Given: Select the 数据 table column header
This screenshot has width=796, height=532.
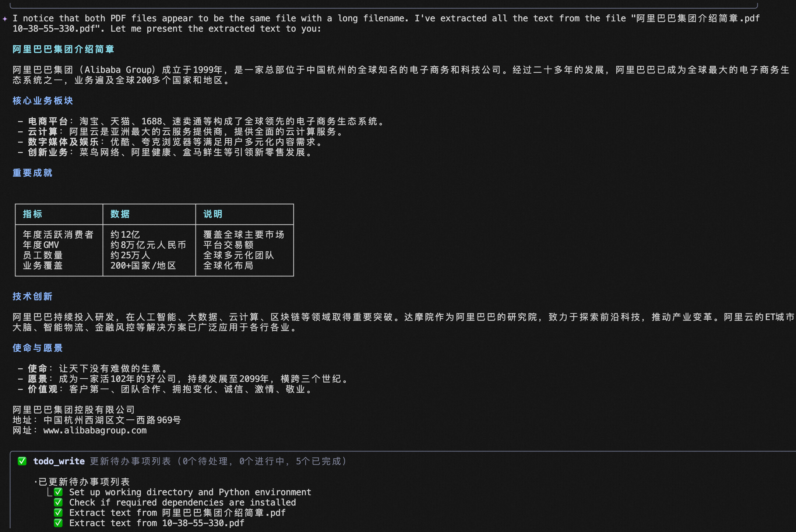Looking at the screenshot, I should coord(120,214).
